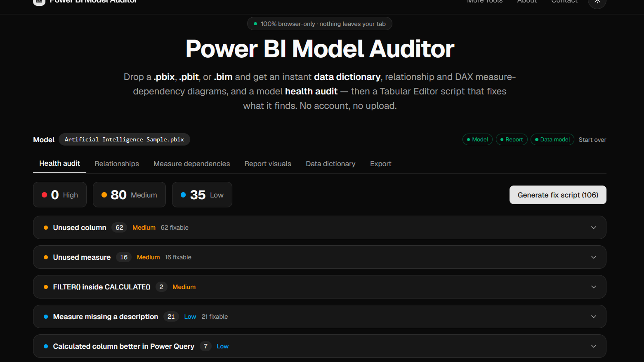Click the Artificial Intelligence Sample.pbix file chip

pyautogui.click(x=124, y=139)
